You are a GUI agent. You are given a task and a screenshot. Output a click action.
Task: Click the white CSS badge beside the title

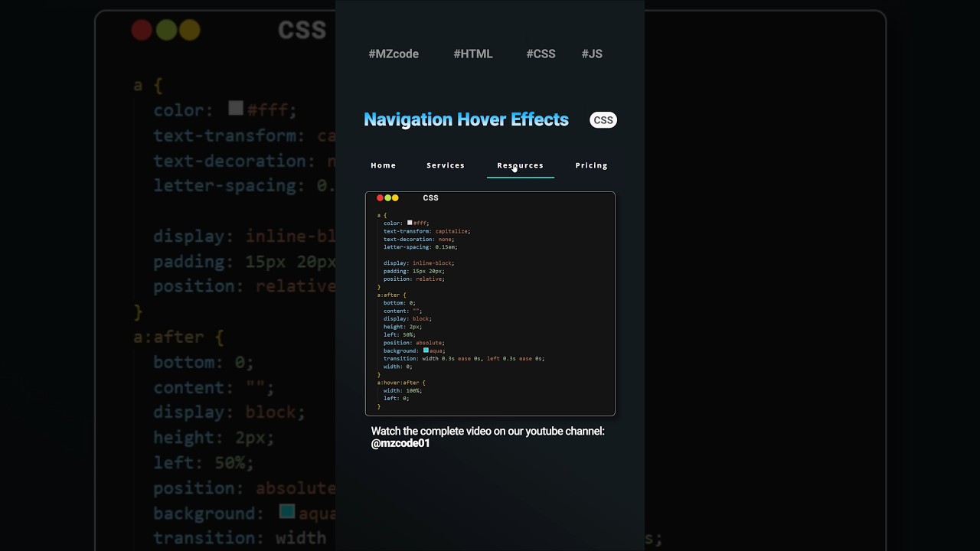603,120
